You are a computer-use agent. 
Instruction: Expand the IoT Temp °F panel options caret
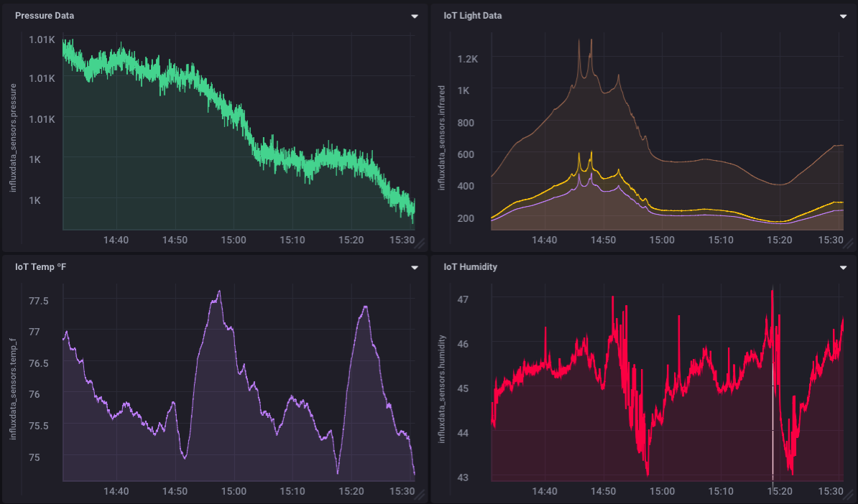point(414,267)
